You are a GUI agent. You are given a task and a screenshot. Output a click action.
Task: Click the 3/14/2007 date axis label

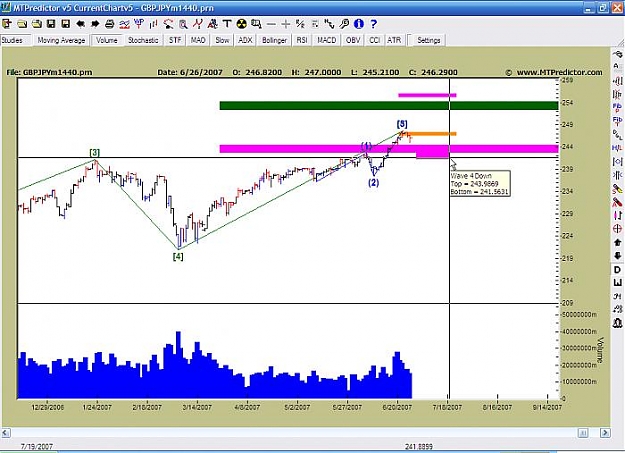pos(197,408)
